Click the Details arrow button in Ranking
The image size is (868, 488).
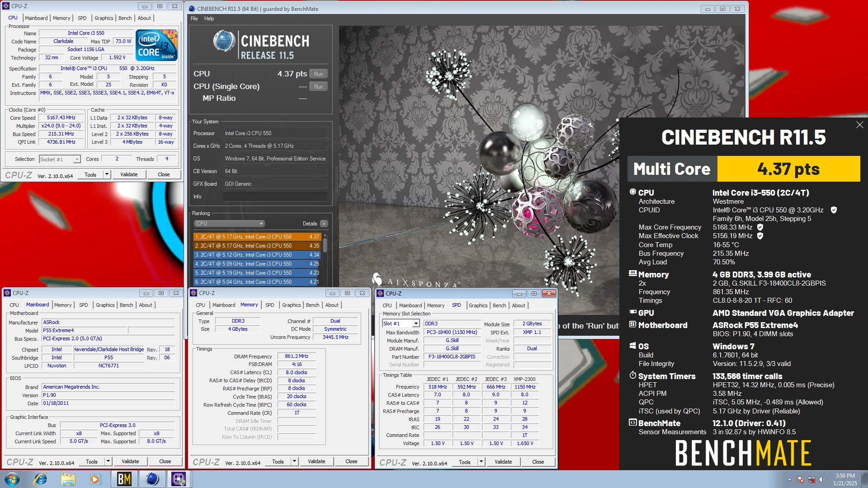pos(324,224)
